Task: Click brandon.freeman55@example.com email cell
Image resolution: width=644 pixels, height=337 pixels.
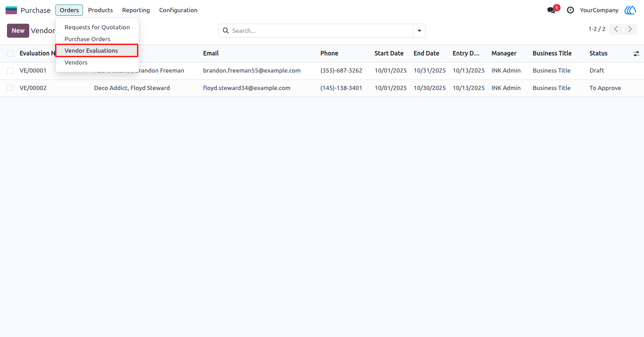Action: tap(252, 70)
